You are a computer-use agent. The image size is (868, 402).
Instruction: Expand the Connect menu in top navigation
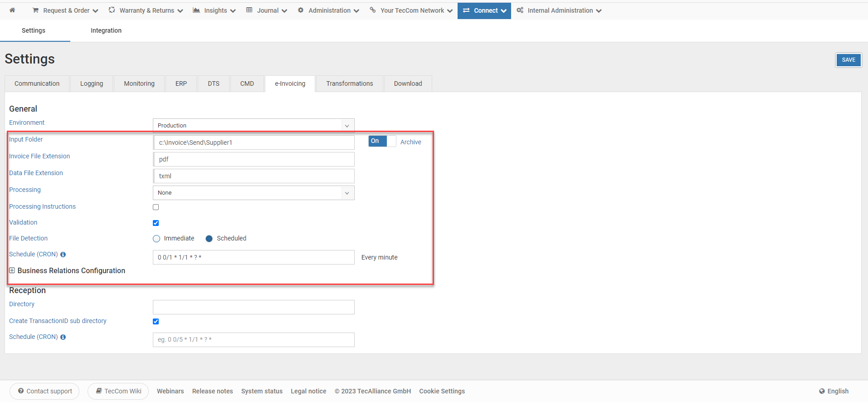pos(484,10)
